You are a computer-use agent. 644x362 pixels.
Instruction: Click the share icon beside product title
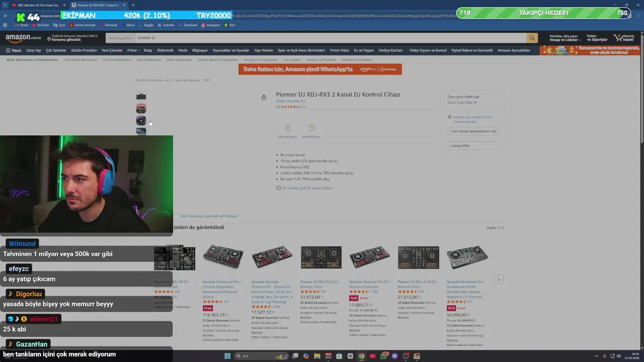click(x=264, y=98)
